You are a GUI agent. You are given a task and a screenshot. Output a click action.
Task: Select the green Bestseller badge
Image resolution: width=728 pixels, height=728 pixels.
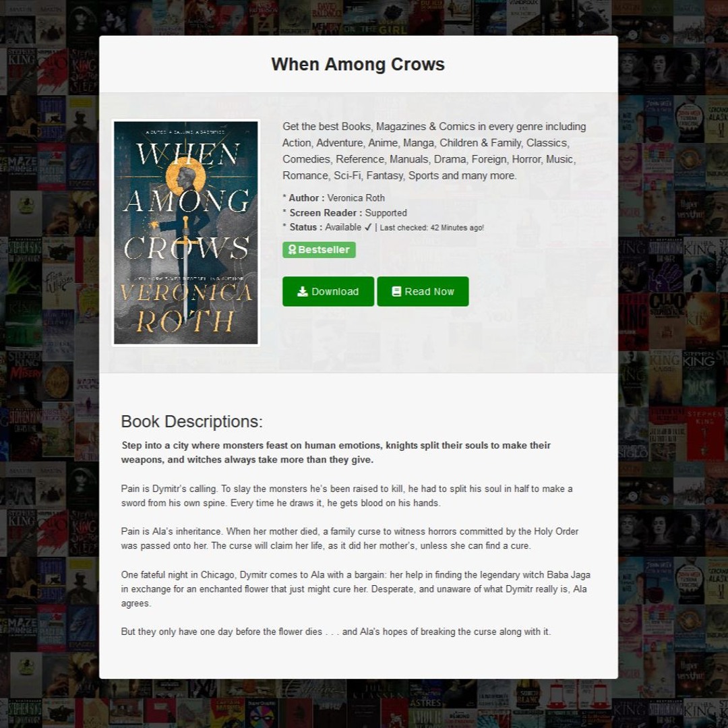tap(319, 249)
